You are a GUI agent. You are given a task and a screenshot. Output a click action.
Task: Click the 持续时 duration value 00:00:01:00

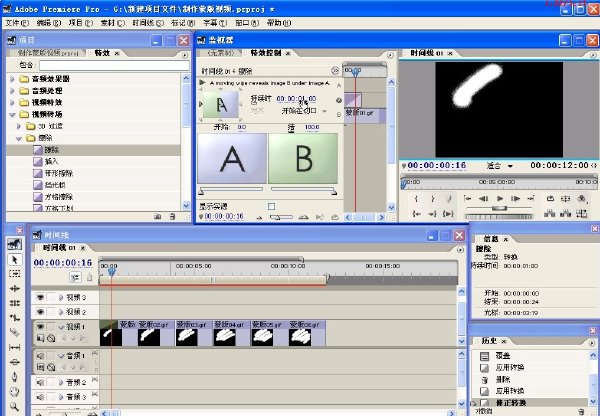coord(296,99)
